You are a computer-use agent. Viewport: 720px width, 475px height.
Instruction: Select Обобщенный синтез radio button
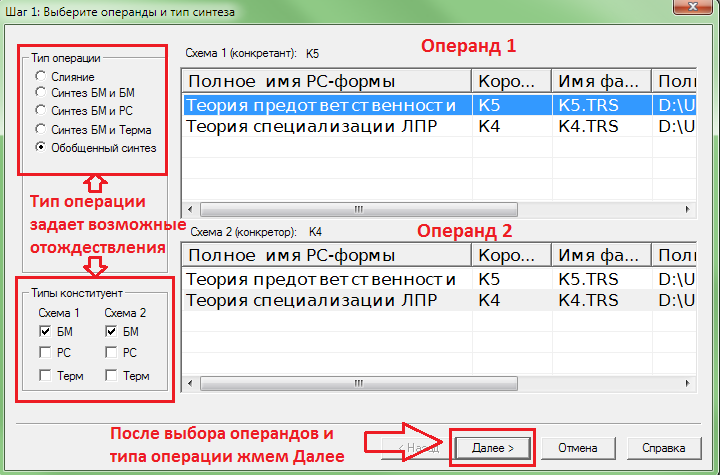(x=40, y=148)
